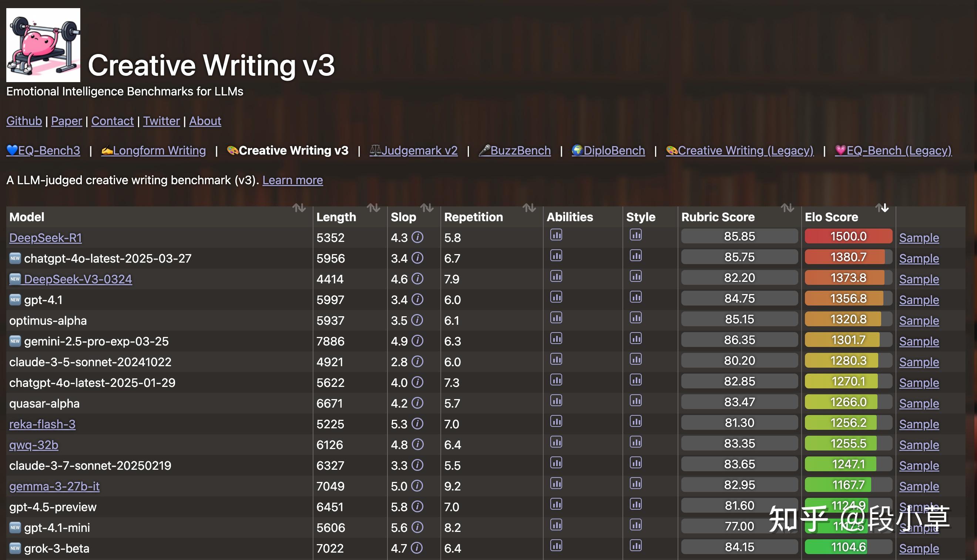Open Abilities chart icon for optimus-alpha
977x560 pixels.
tap(556, 318)
